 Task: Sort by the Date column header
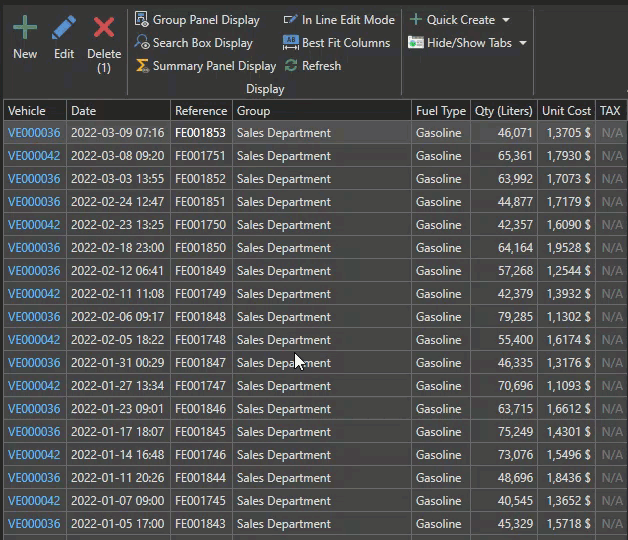(x=118, y=111)
